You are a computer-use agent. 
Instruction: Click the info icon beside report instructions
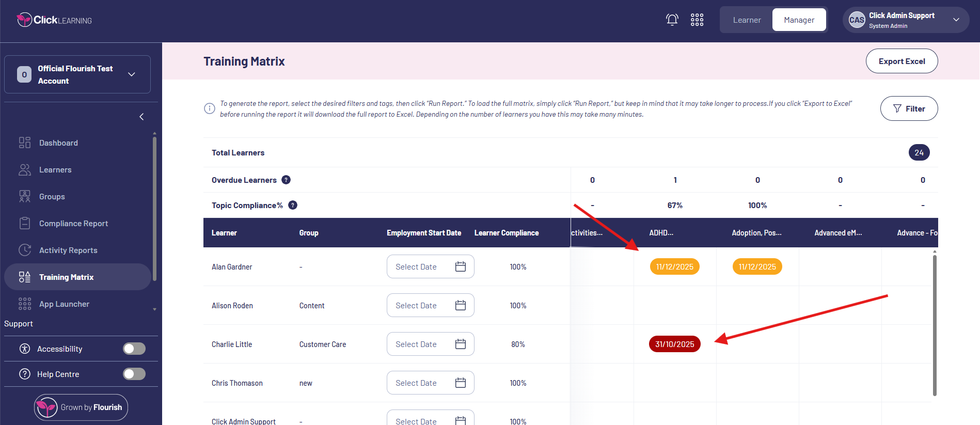click(x=210, y=108)
